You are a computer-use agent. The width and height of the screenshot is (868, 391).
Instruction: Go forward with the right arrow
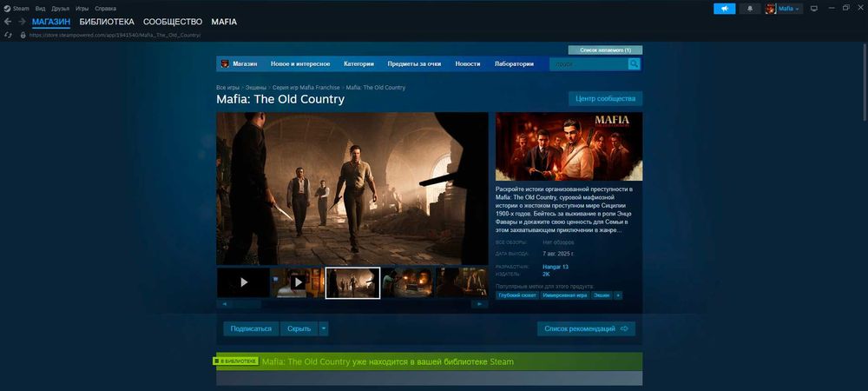(23, 22)
